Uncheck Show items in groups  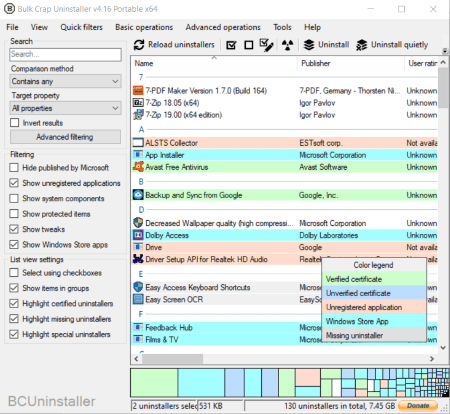click(x=14, y=288)
